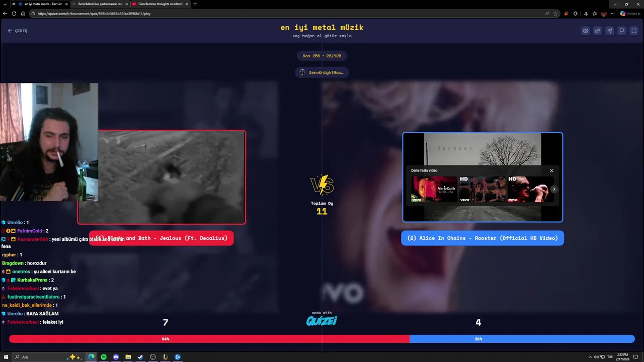
Task: Click the ÇIKIŞ exit button
Action: coord(18,31)
